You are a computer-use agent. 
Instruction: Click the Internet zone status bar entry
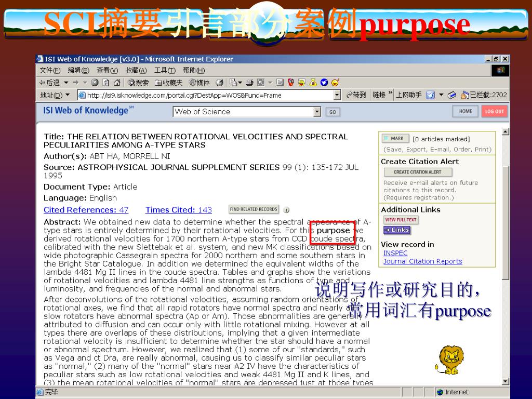453,392
